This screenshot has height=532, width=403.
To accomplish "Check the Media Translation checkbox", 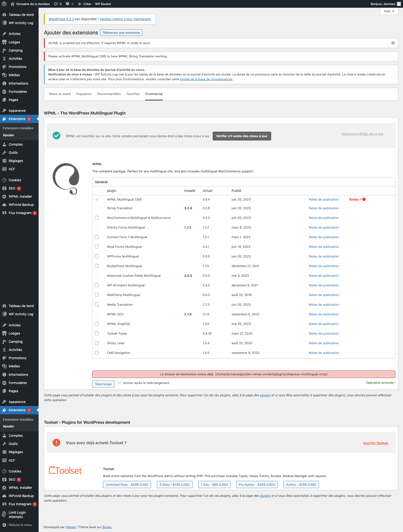I will pos(97,304).
